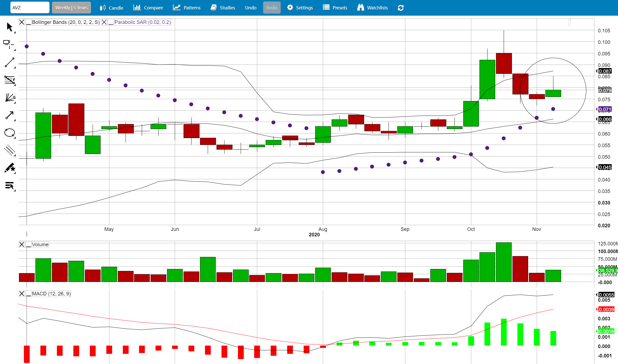Click the 0.045 lower band price label

pyautogui.click(x=605, y=167)
